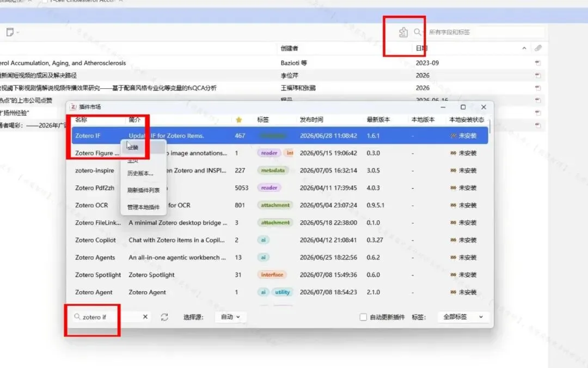Open the 选择源 dropdown showing 自动
Image resolution: width=588 pixels, height=368 pixels.
coord(230,317)
